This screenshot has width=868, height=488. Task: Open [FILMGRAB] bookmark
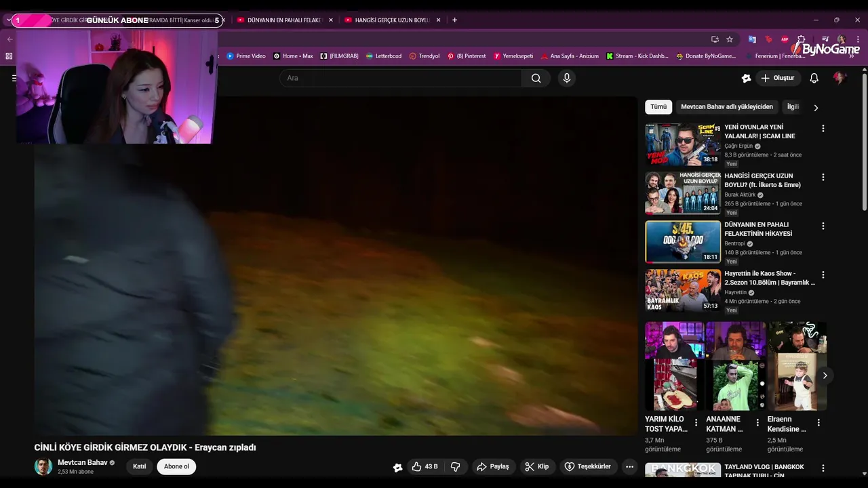coord(339,56)
